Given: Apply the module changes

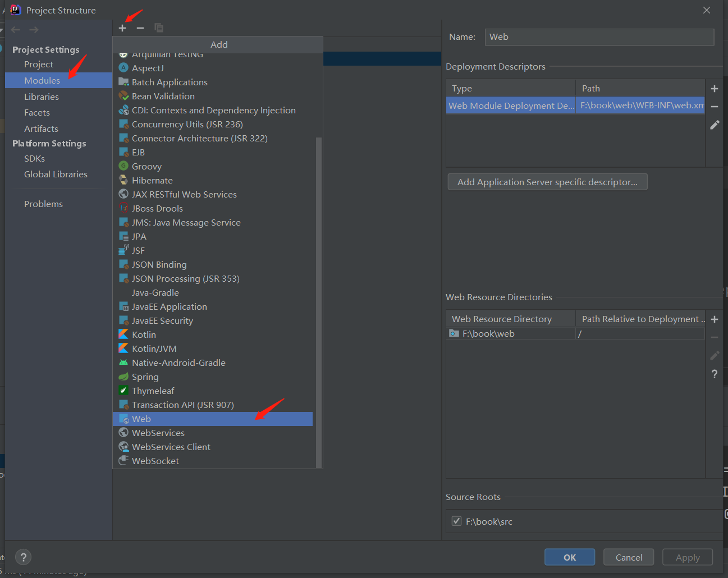Looking at the screenshot, I should tap(687, 557).
